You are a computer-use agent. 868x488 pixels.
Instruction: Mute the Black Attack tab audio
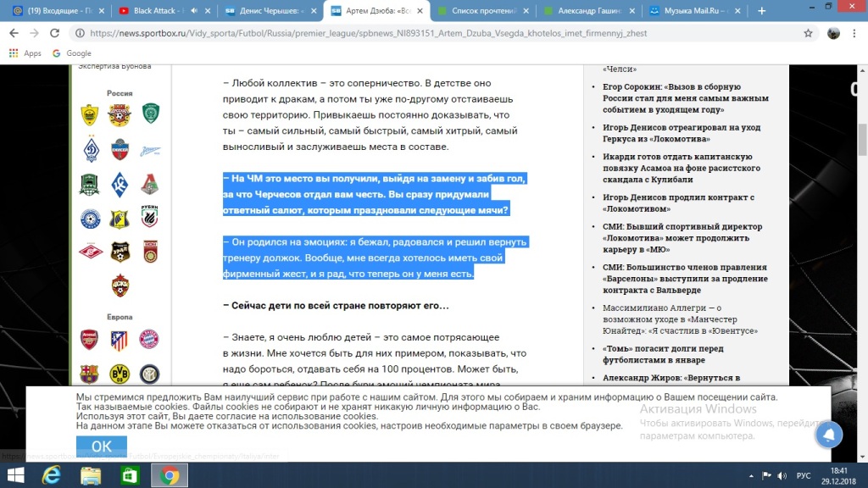point(194,10)
